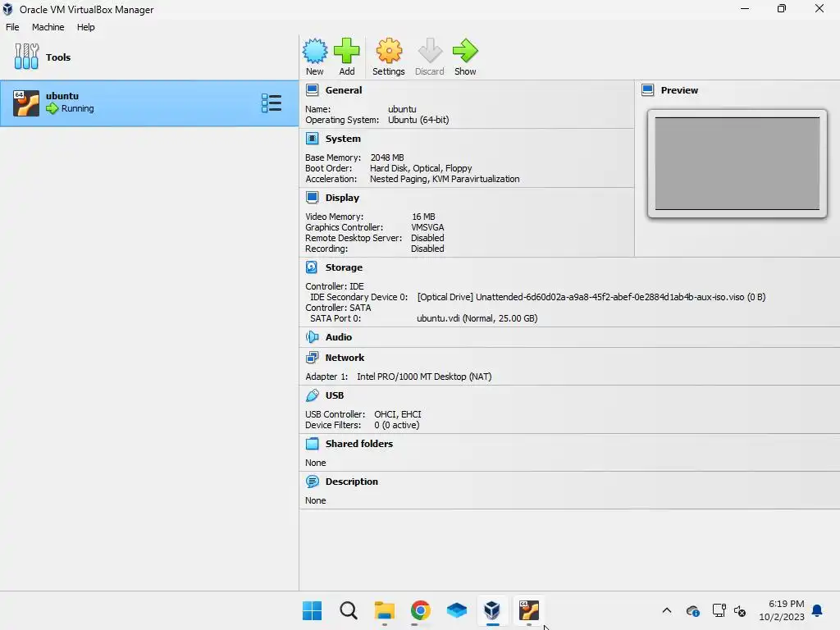Screen dimensions: 840x630
Task: Click the OHCI, EHCI USB controller value
Action: pos(398,414)
